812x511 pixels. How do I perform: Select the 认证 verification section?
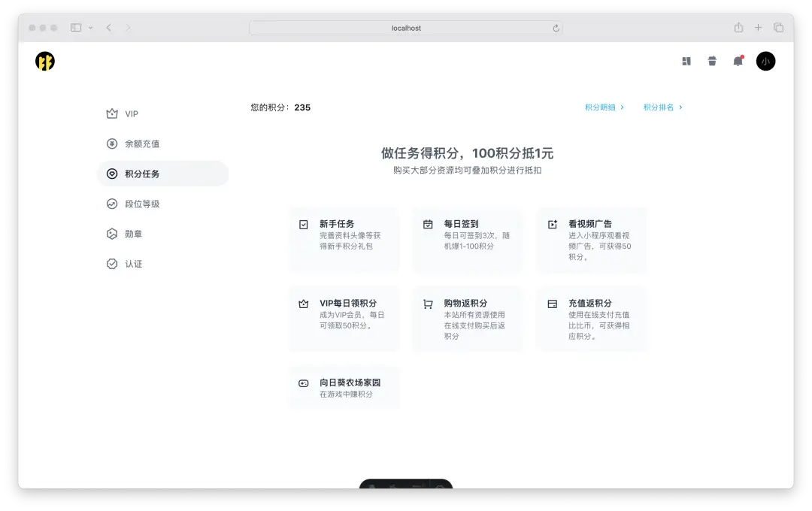click(x=132, y=264)
